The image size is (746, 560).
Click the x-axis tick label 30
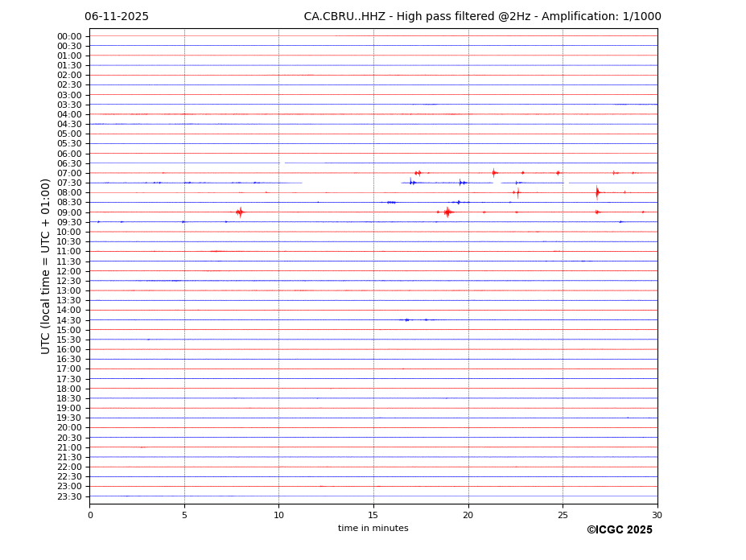coord(657,515)
